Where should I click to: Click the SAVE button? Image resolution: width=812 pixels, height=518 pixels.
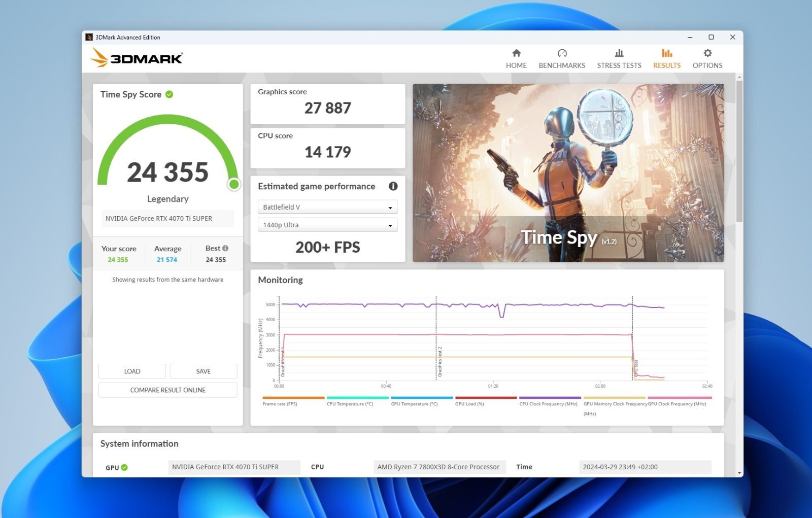tap(204, 371)
